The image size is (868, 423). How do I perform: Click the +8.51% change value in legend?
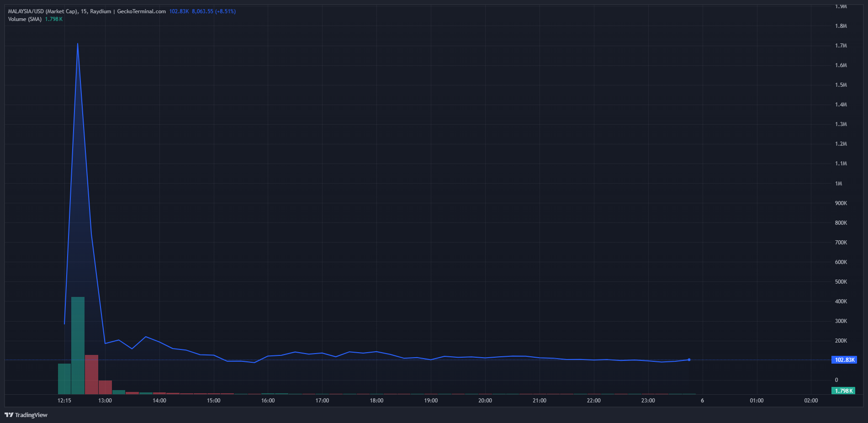tap(226, 11)
